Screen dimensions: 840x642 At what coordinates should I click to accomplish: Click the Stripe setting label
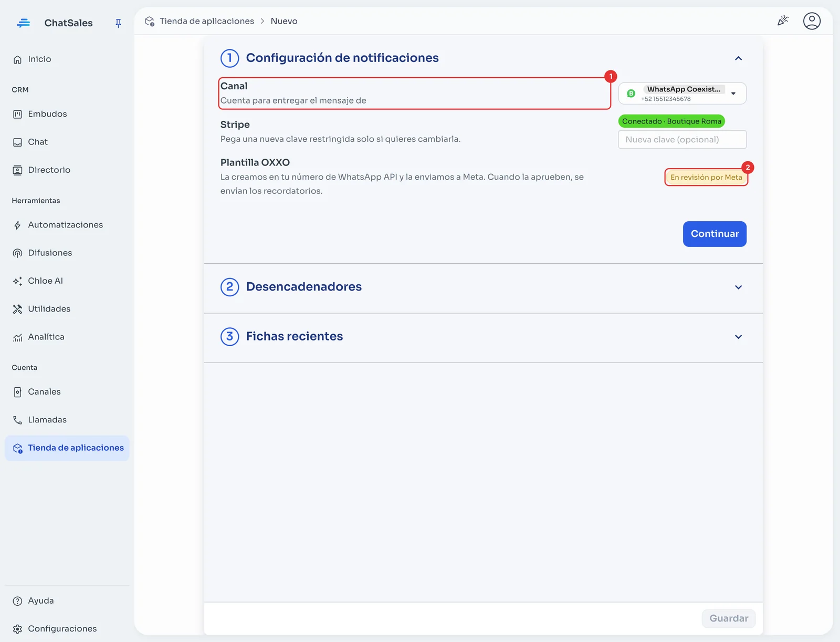coord(235,125)
